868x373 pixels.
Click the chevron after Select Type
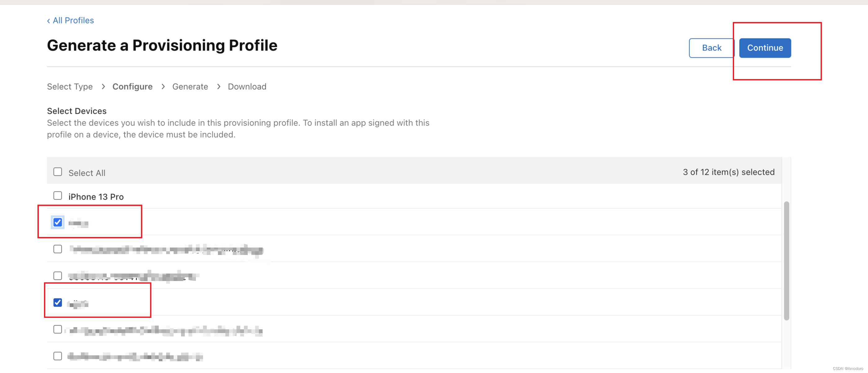(103, 86)
